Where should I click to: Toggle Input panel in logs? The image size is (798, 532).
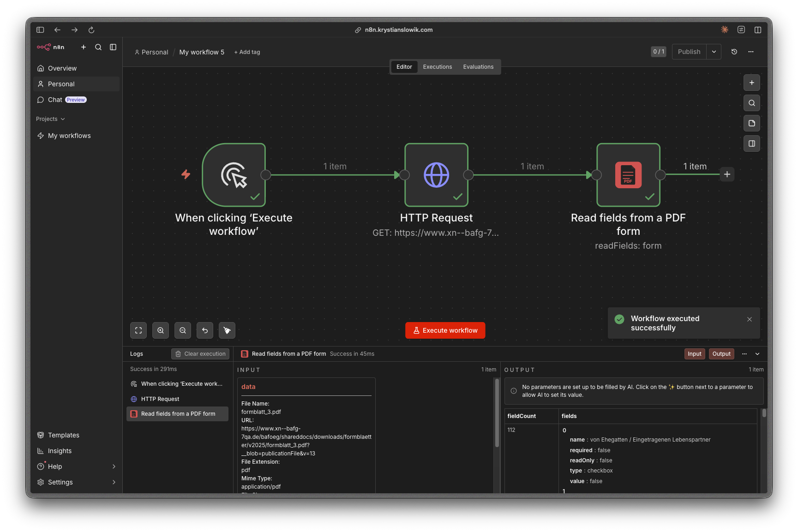point(695,354)
